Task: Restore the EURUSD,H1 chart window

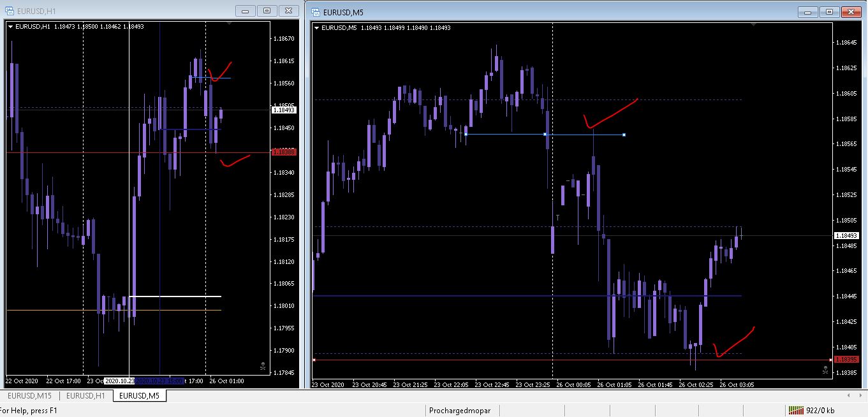Action: pos(267,11)
